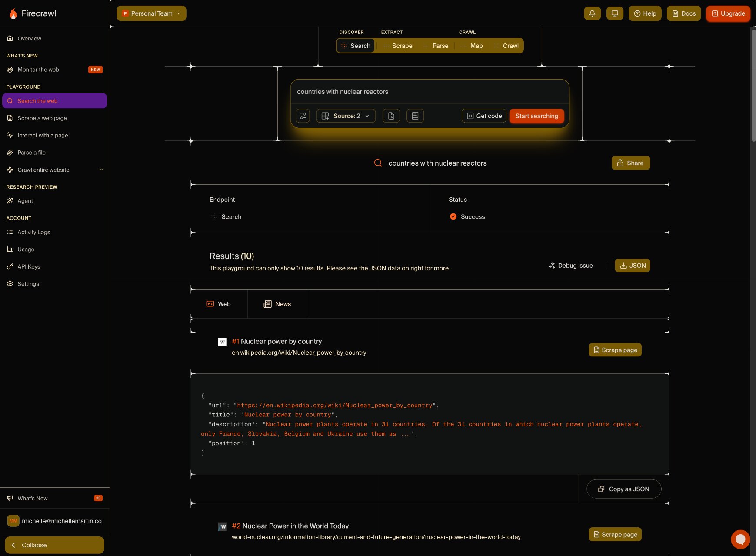Open the Help button
This screenshot has height=556, width=756.
(x=645, y=13)
